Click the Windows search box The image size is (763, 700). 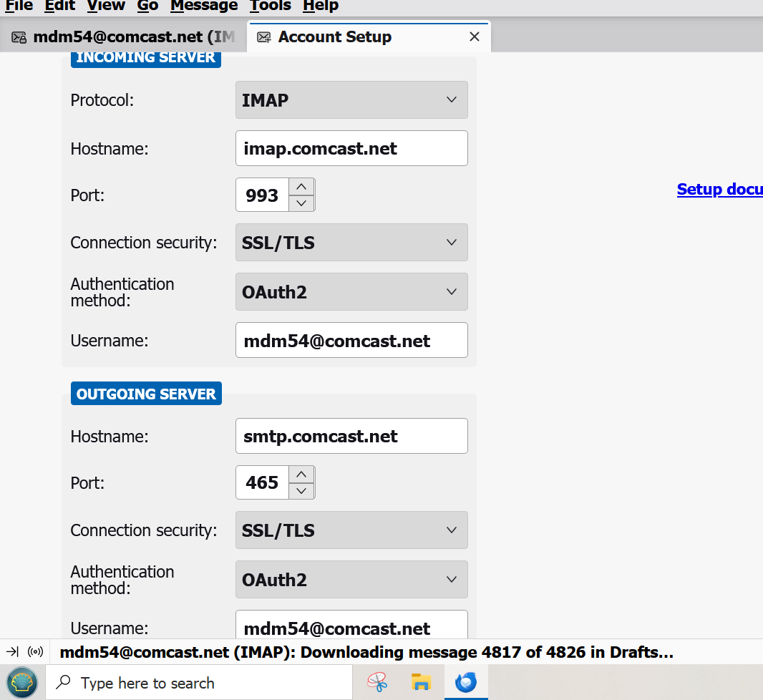click(198, 683)
